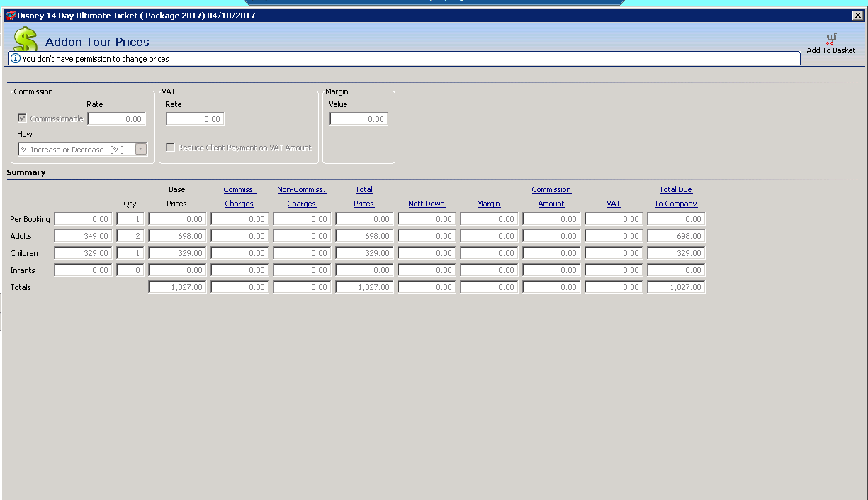Click the Children Total Prices 329.00 field
Image resolution: width=868 pixels, height=500 pixels.
364,253
